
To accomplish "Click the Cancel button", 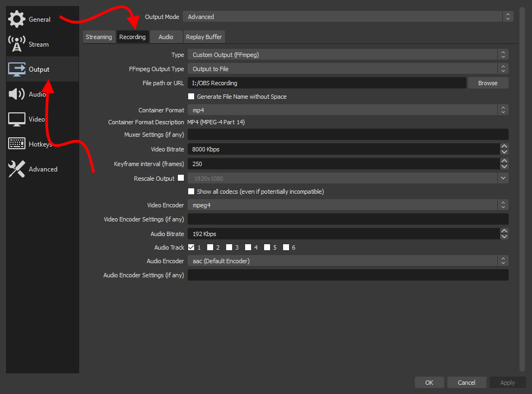I will click(x=466, y=383).
